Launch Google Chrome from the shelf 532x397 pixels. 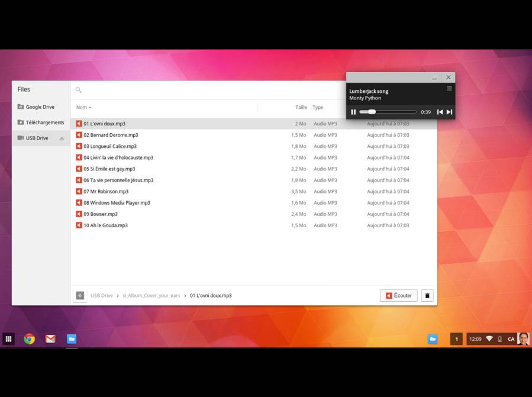[x=29, y=339]
